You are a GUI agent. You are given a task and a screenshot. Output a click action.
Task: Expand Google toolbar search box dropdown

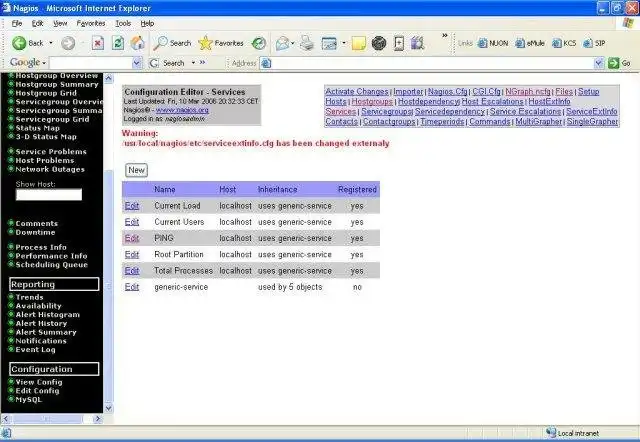[137, 63]
